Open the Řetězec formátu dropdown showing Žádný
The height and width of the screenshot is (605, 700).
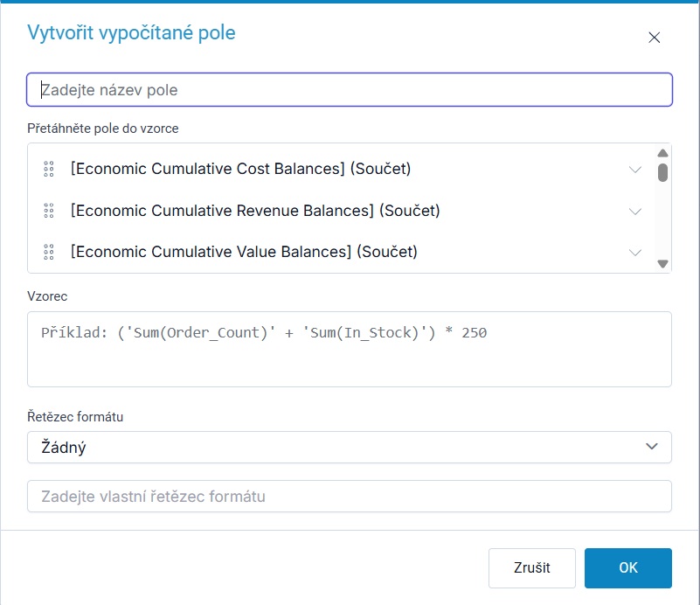click(349, 447)
